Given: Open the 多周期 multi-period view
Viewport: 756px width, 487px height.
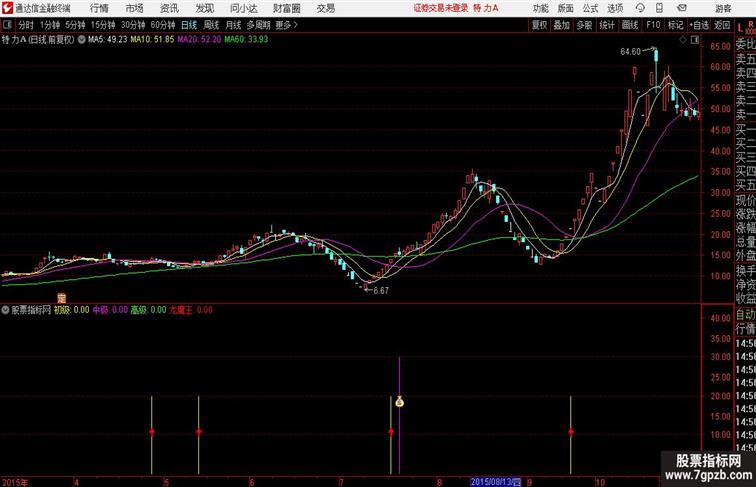Looking at the screenshot, I should point(259,25).
